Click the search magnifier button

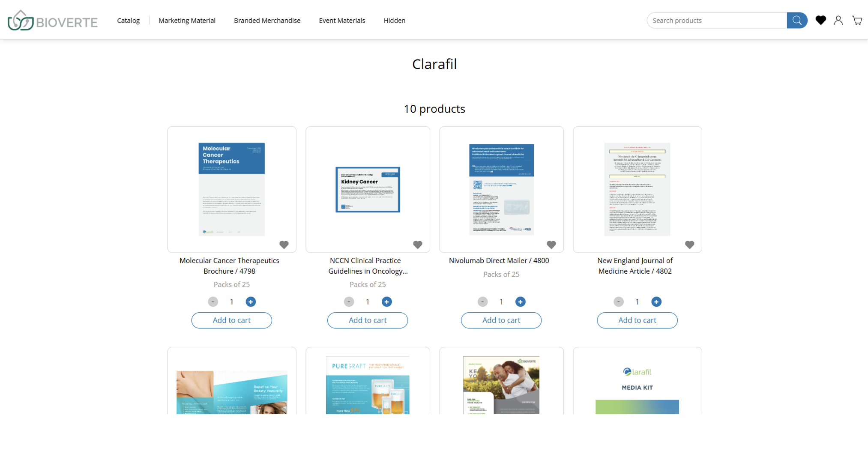(x=797, y=21)
